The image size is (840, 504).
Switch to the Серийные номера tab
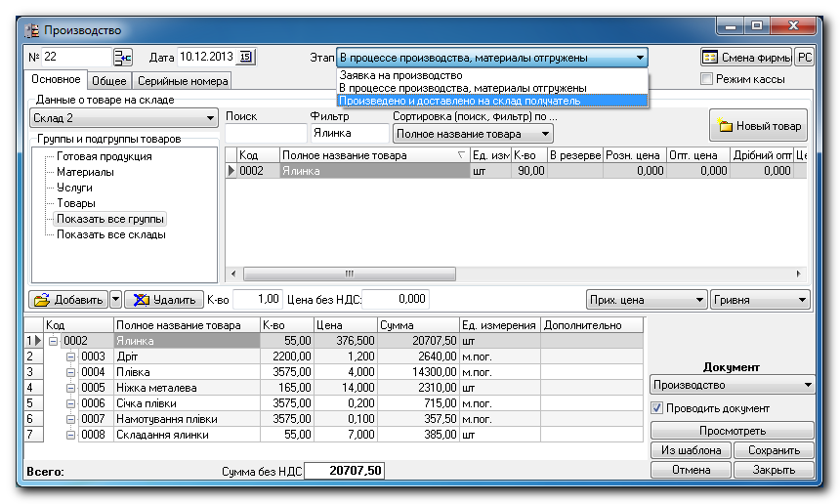pyautogui.click(x=183, y=81)
